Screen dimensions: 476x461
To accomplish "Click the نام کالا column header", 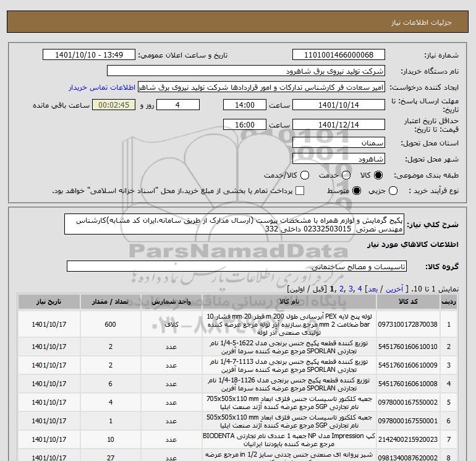I will point(289,302).
